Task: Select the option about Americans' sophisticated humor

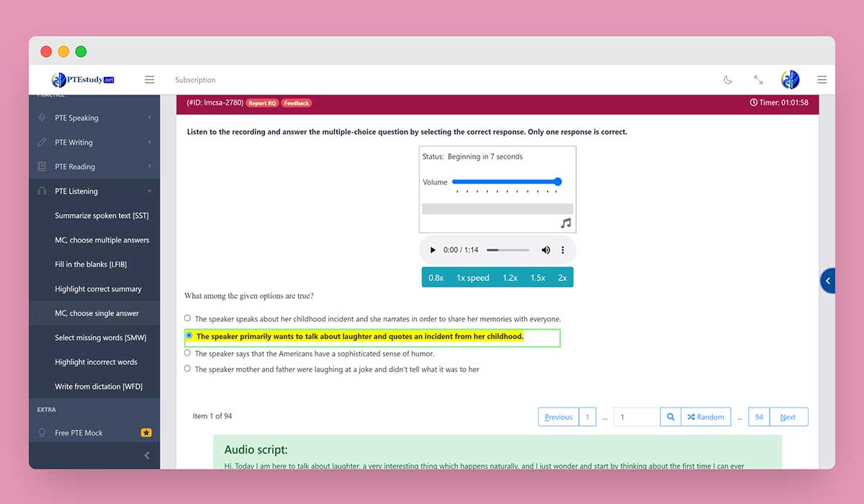Action: pos(187,353)
